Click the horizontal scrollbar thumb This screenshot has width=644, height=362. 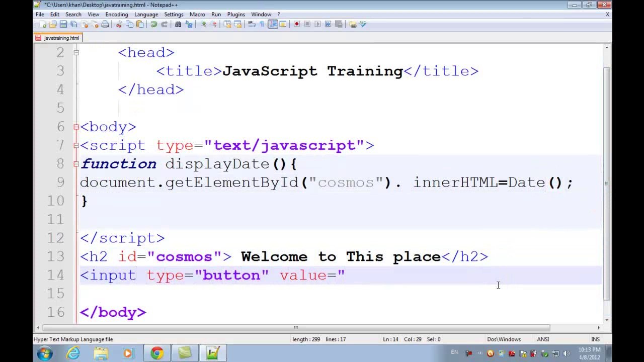296,328
